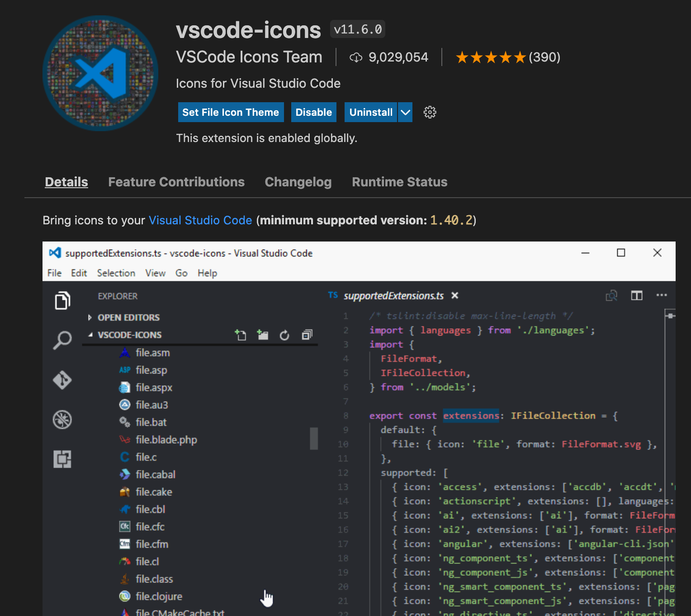Click VSCode Icons Team publisher name
Screen dimensions: 691x616
[x=249, y=57]
